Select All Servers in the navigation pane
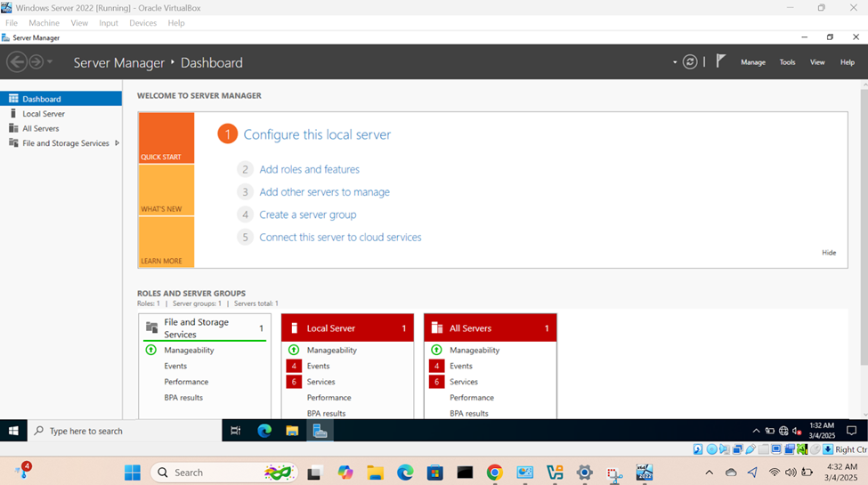 (61, 128)
